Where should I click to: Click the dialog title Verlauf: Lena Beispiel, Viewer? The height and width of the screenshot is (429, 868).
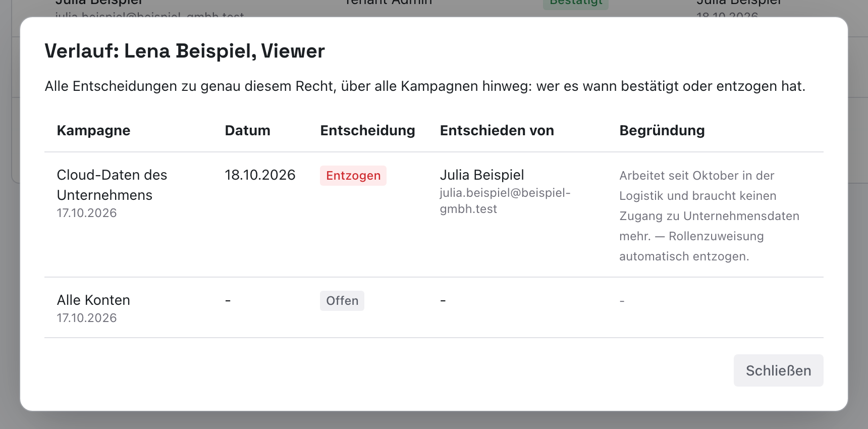[185, 51]
